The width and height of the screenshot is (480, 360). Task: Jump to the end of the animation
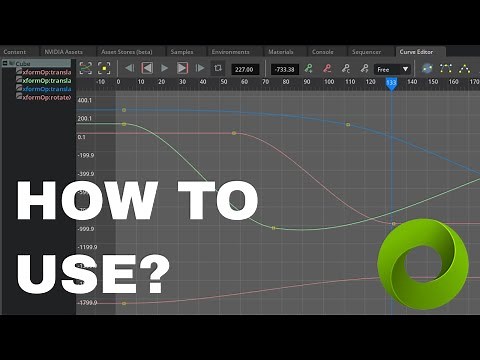200,68
